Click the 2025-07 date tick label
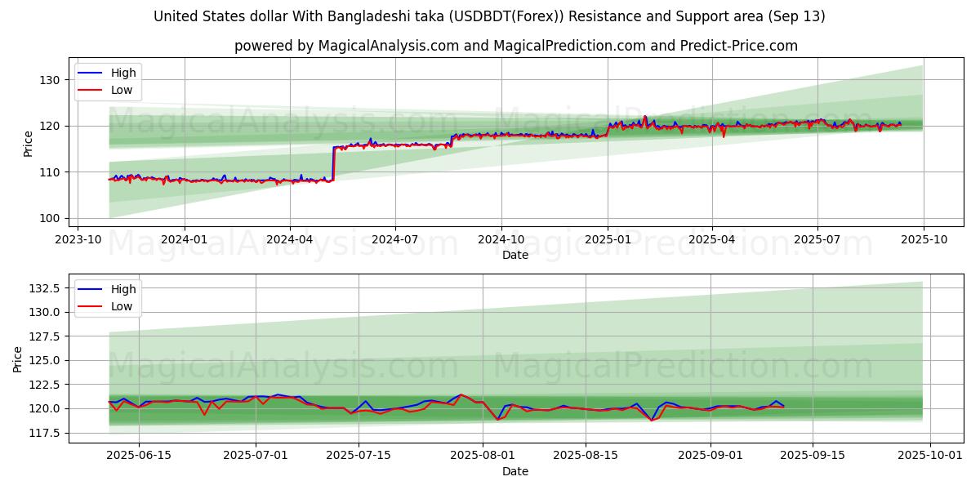Viewport: 980px width, 490px height. click(817, 239)
